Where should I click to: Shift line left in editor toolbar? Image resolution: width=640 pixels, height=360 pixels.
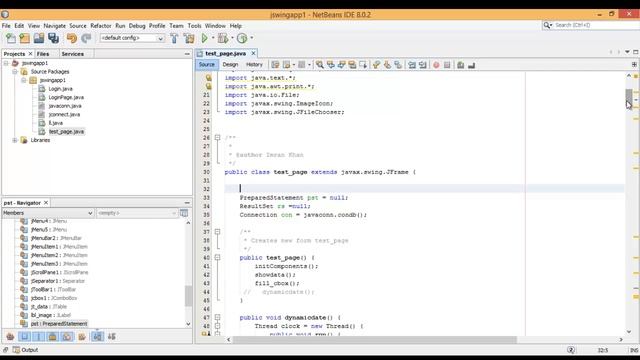412,65
